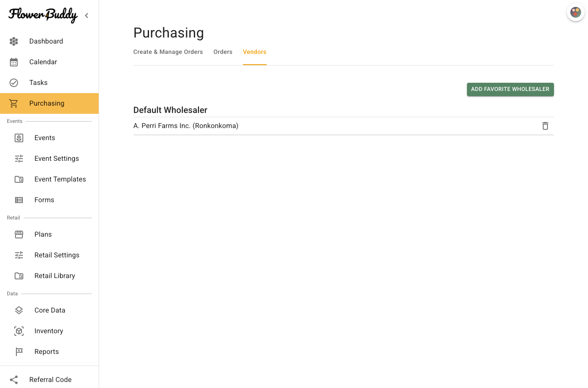This screenshot has width=588, height=388.
Task: Click the Calendar icon in sidebar
Action: 14,62
